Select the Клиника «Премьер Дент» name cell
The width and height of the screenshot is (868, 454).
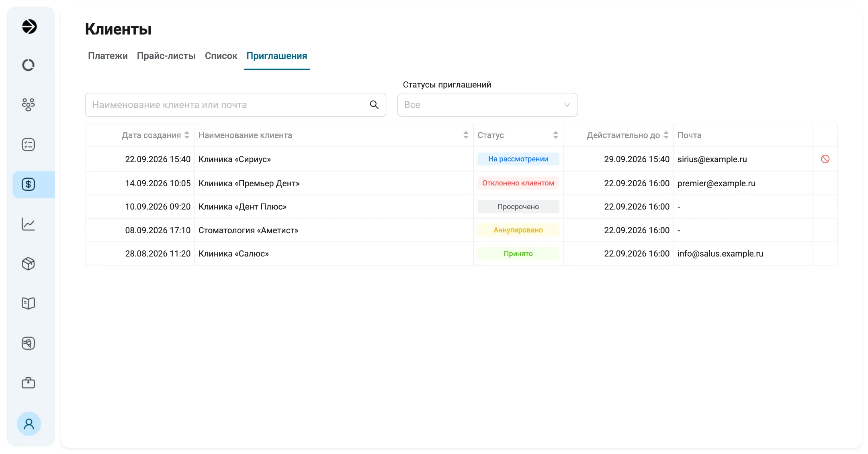click(x=334, y=183)
